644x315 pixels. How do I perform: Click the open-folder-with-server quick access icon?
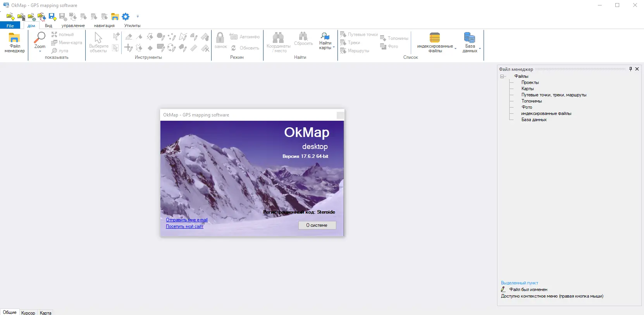pos(21,17)
